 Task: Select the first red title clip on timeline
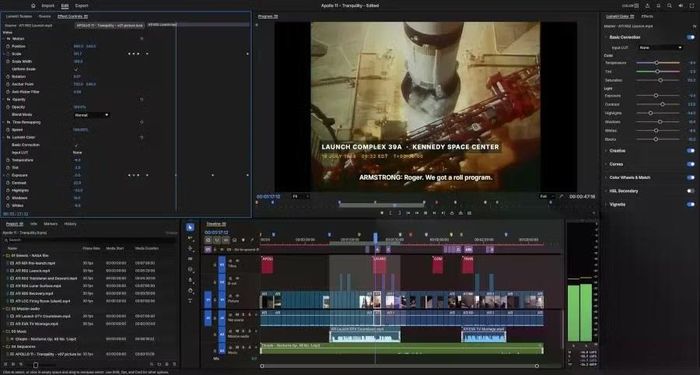click(267, 265)
